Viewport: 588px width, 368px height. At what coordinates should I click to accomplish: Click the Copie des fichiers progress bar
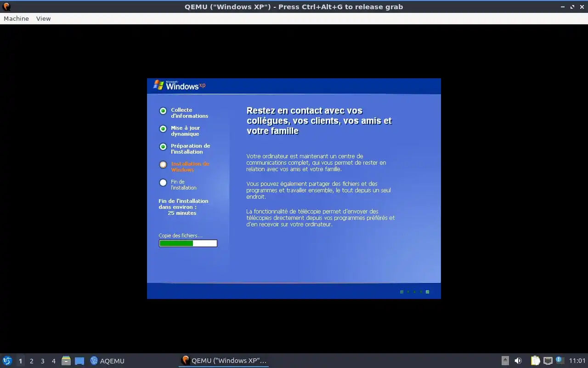point(188,243)
